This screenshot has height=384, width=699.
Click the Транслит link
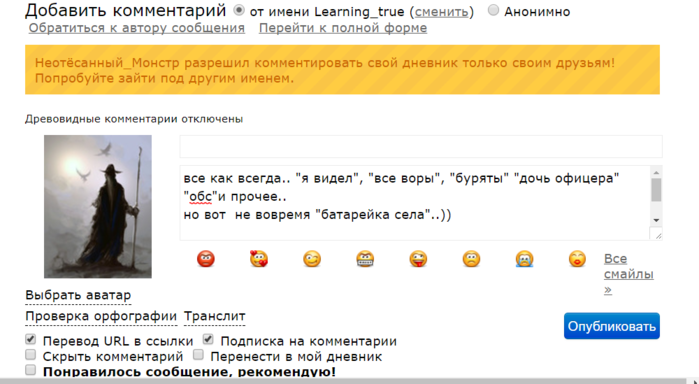coord(214,316)
